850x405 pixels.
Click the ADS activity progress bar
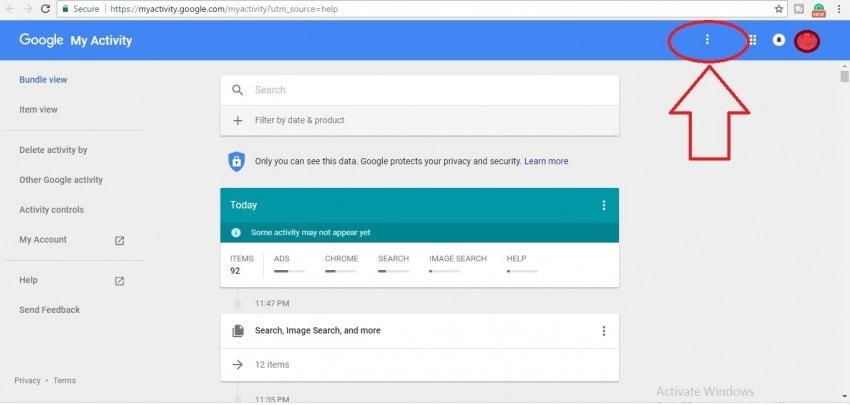click(289, 271)
